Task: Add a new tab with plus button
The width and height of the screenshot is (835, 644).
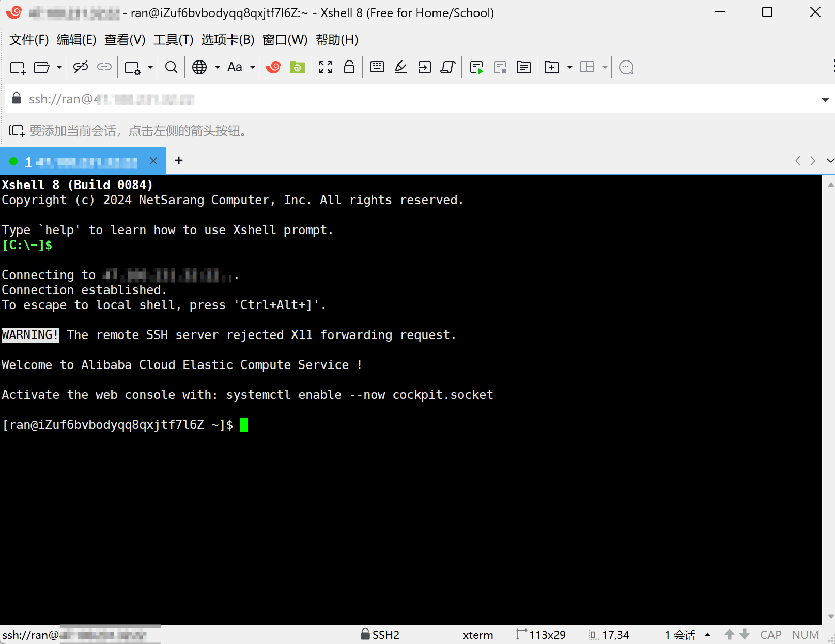Action: (179, 161)
